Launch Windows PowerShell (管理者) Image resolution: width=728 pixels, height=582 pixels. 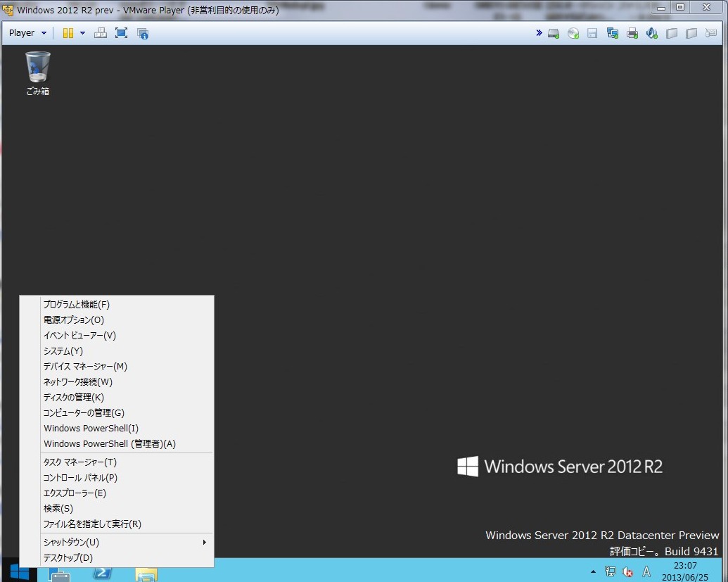[109, 443]
